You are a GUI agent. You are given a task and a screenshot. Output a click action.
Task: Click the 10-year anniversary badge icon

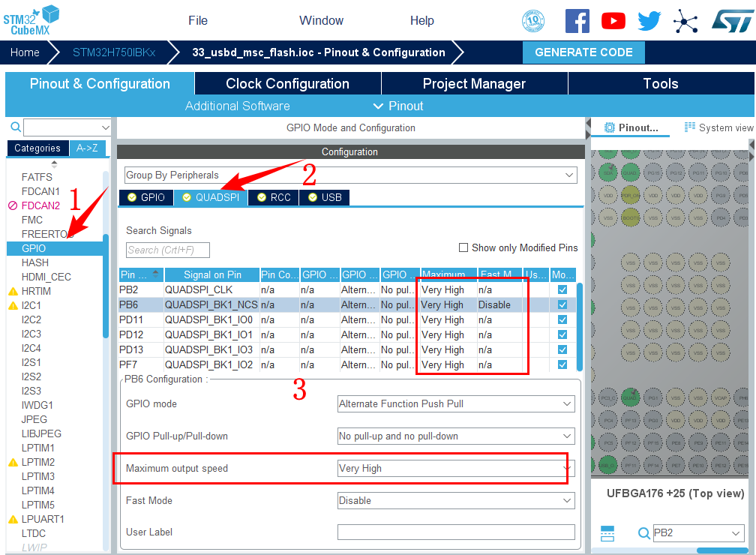(532, 21)
